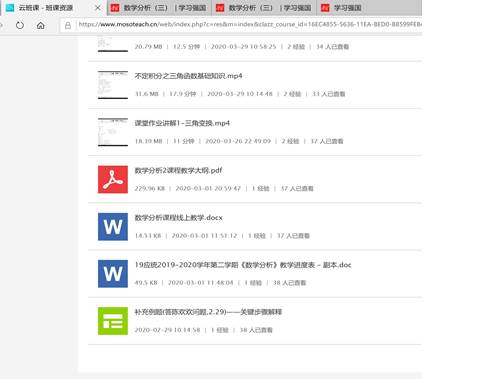Go to the browser home icon
This screenshot has width=482, height=379.
41,25
